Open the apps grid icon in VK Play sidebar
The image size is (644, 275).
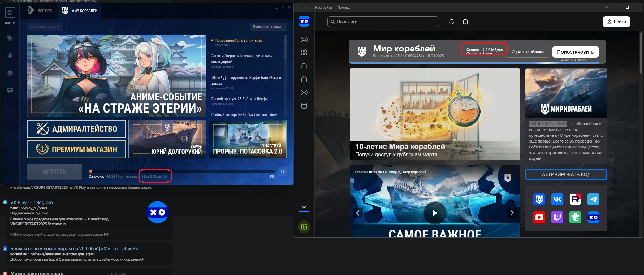[304, 53]
